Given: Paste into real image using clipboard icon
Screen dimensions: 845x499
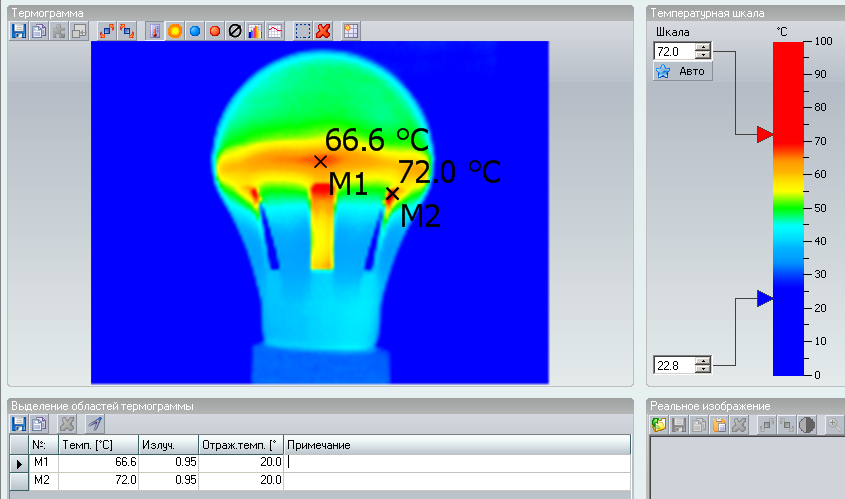Looking at the screenshot, I should 719,425.
